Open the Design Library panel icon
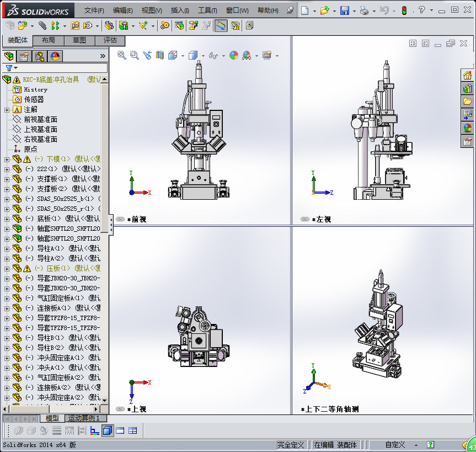Viewport: 476px width, 452px height. click(x=467, y=88)
